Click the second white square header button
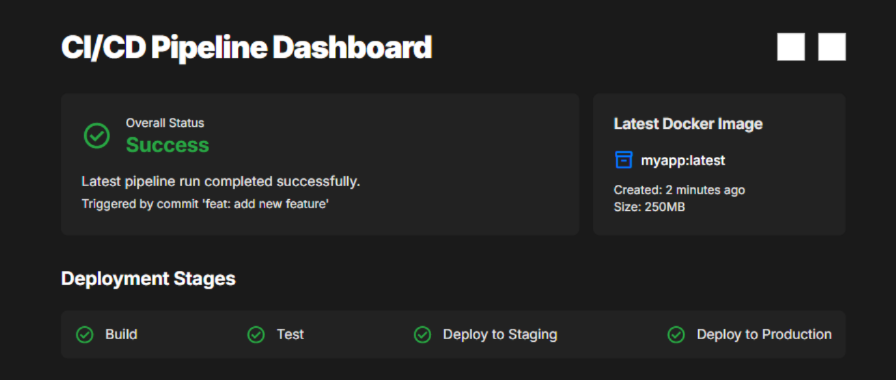 point(832,47)
